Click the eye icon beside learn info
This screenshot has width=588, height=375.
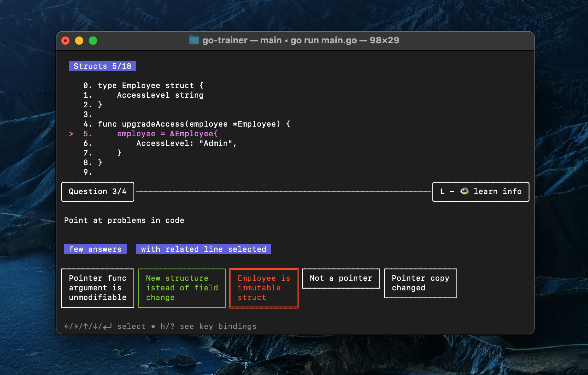(464, 191)
